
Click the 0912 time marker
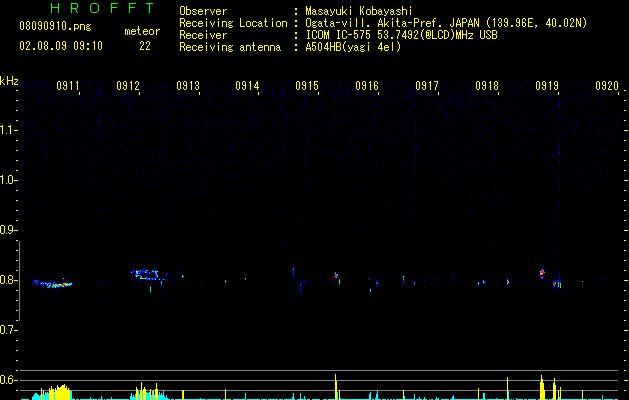point(128,86)
